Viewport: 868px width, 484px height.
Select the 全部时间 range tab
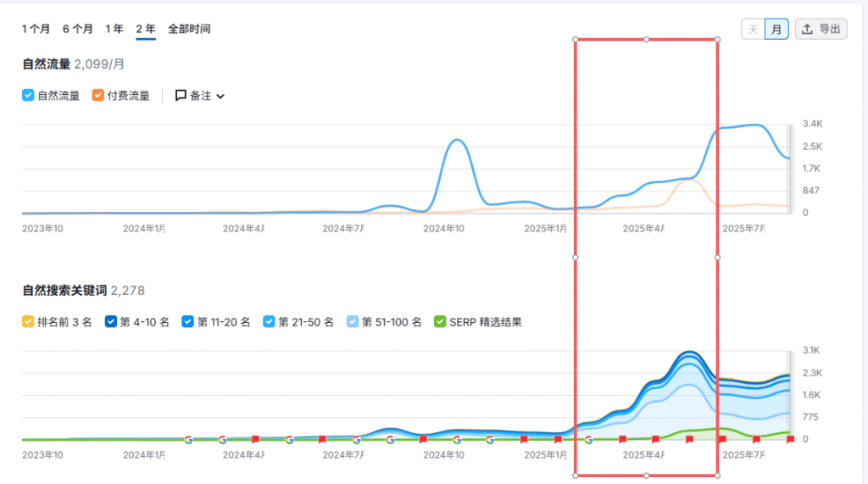189,29
